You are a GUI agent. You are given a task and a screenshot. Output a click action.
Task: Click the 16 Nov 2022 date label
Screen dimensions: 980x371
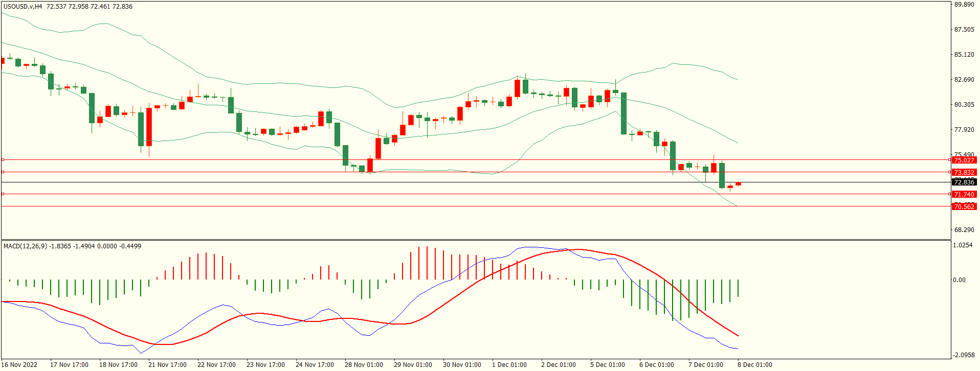20,365
